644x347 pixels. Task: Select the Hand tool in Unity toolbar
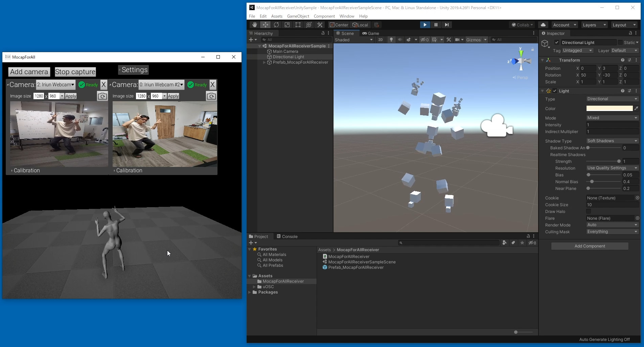point(254,24)
